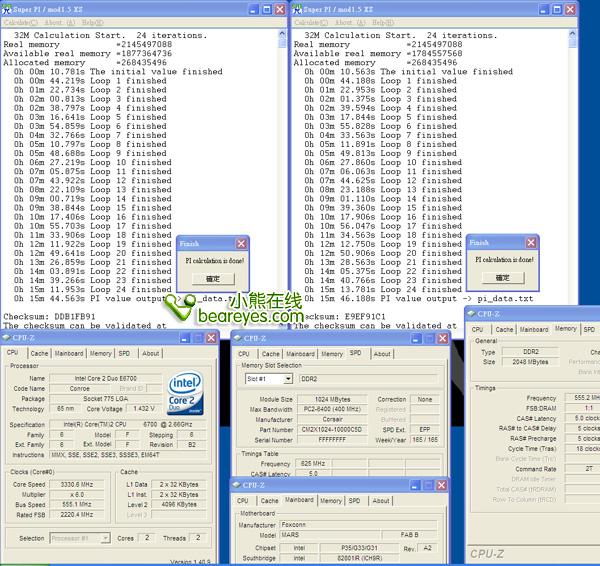
Task: Select the About tab in the SPD window
Action: click(x=382, y=354)
